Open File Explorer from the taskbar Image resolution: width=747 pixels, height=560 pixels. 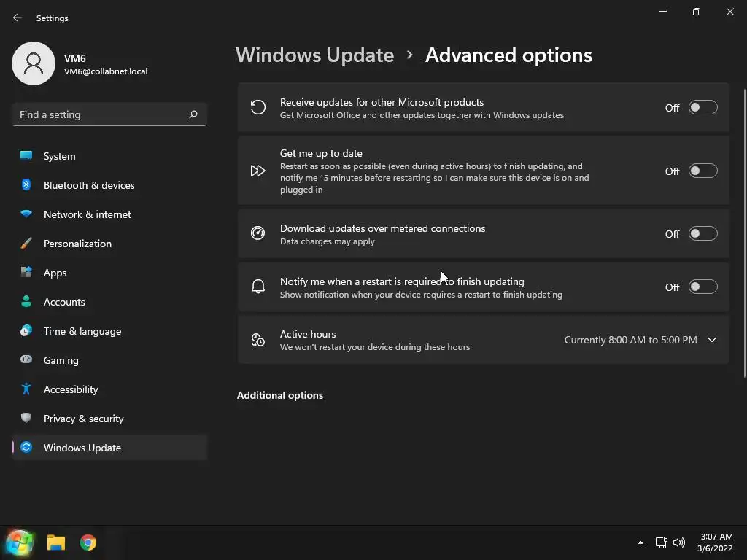click(55, 542)
